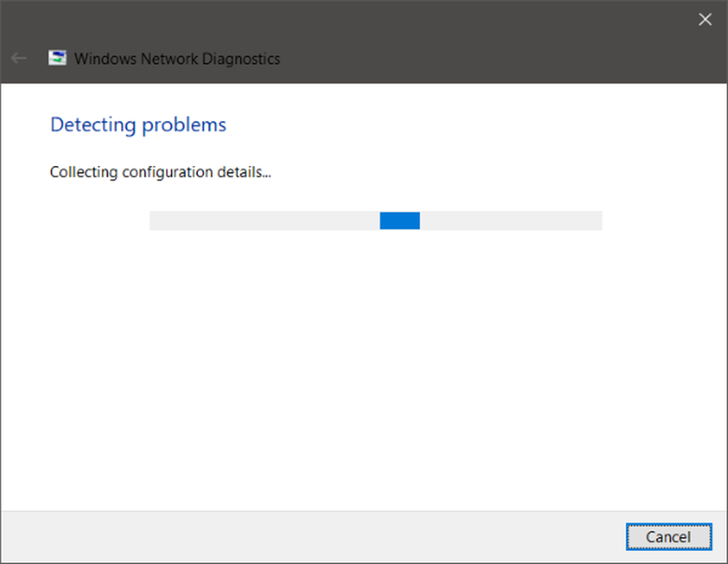
Task: Click the 'Detecting problems' heading
Action: pos(138,125)
